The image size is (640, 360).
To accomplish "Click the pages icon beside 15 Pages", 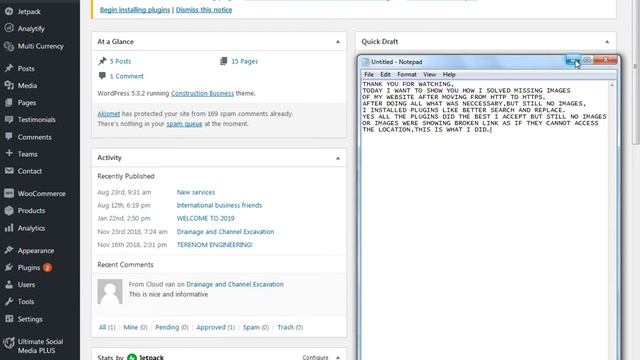I will 223,61.
